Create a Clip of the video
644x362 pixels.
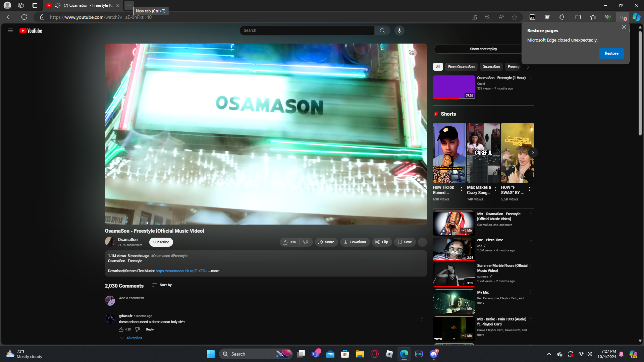coord(382,242)
